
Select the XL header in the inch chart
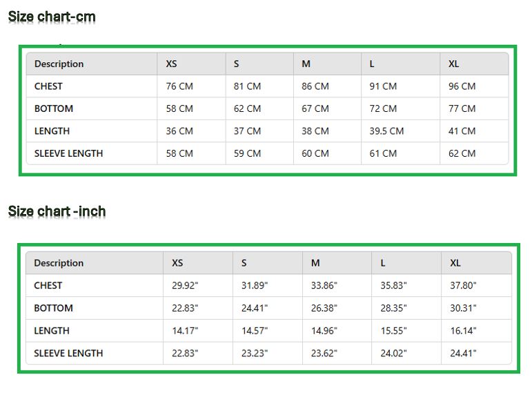(x=455, y=263)
